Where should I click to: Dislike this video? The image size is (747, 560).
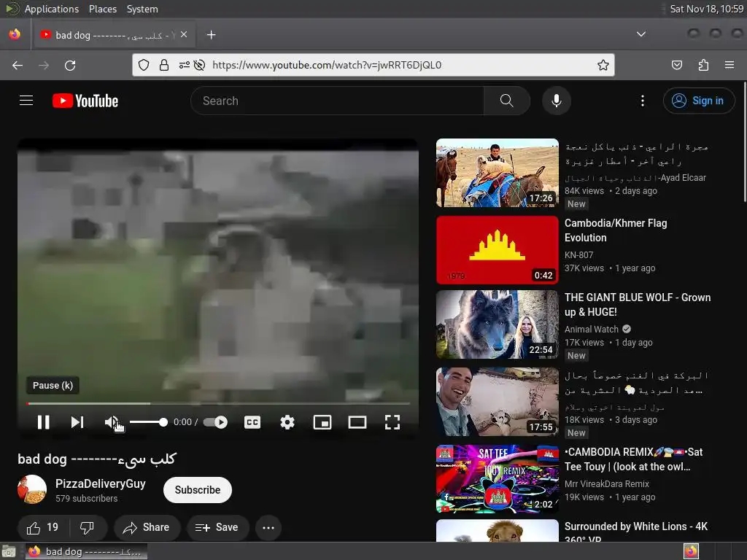coord(88,527)
